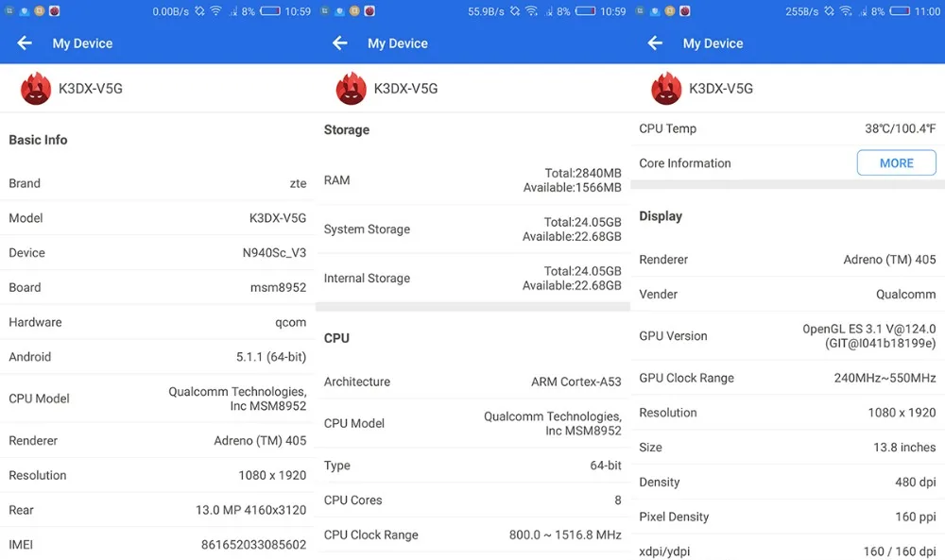Click the Internal Storage row label
The image size is (945, 560).
pyautogui.click(x=367, y=279)
